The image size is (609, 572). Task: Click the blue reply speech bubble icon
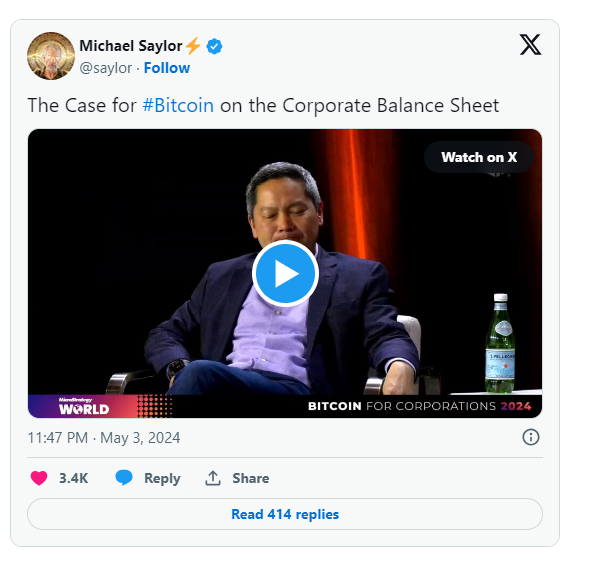(124, 478)
